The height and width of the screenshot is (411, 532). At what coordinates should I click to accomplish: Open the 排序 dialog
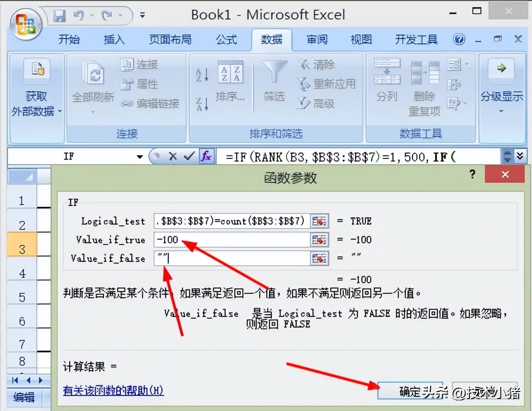tap(230, 81)
